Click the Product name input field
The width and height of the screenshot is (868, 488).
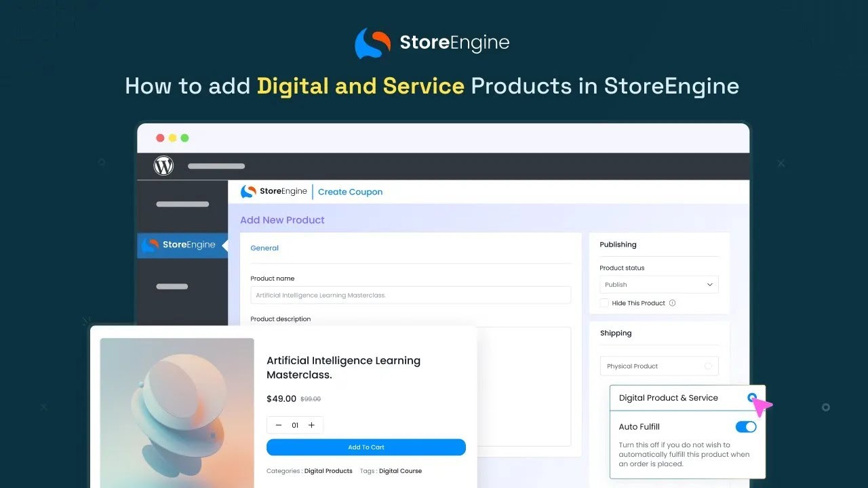[411, 295]
